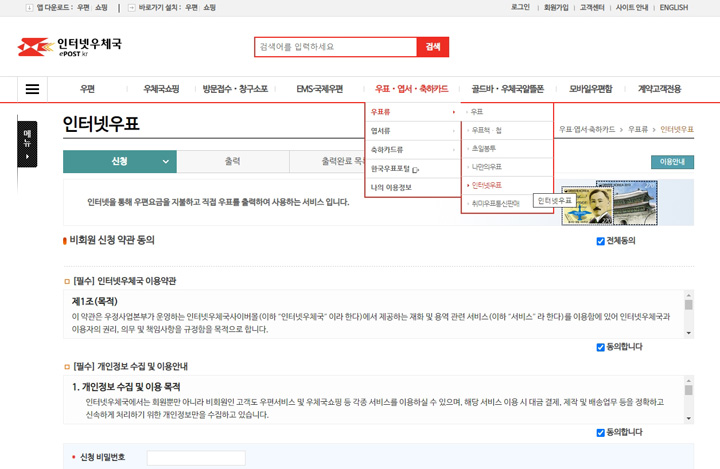Open the 우편 main menu

(87, 89)
